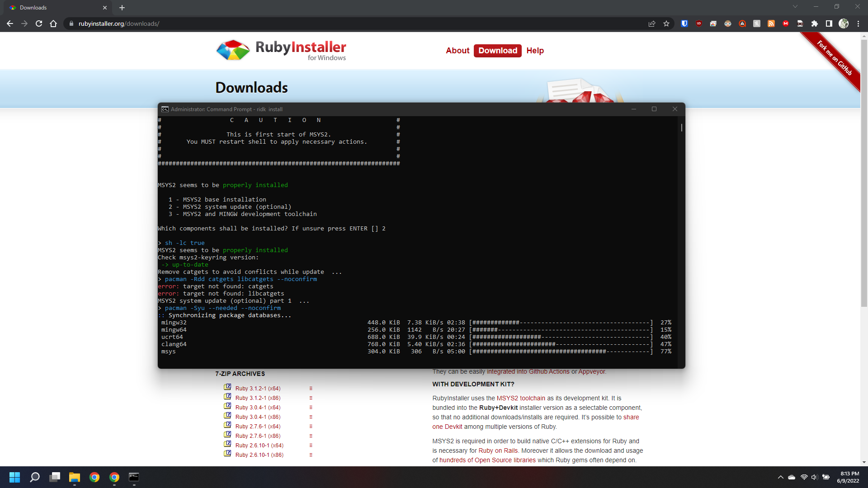Viewport: 868px width, 488px height.
Task: Open the Ruby on Rails link
Action: coord(498,450)
